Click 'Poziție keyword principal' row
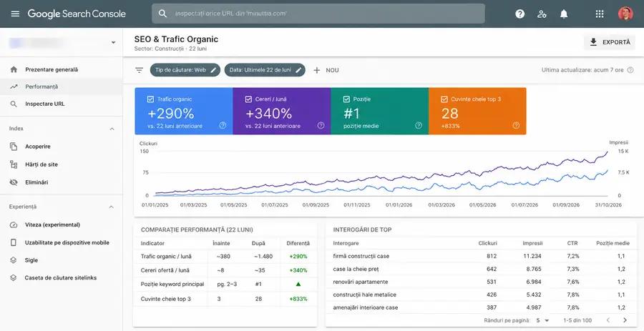644x331 pixels. point(225,284)
